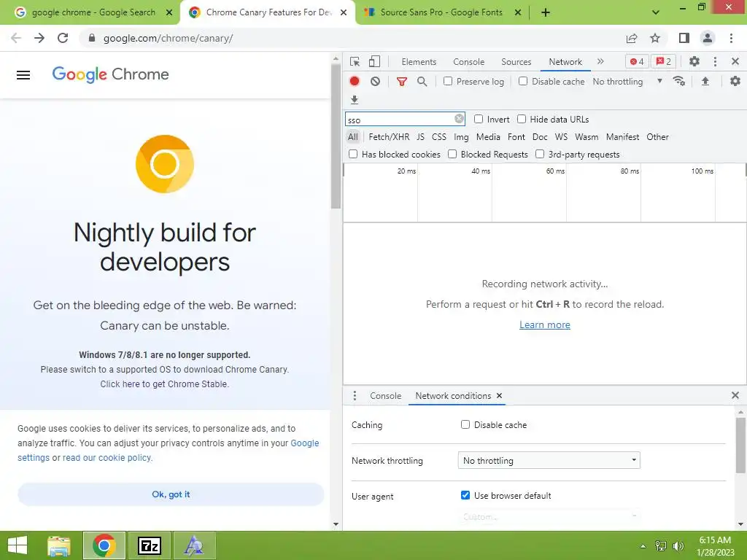Enable Hide data URLs
The image size is (747, 560).
[522, 119]
